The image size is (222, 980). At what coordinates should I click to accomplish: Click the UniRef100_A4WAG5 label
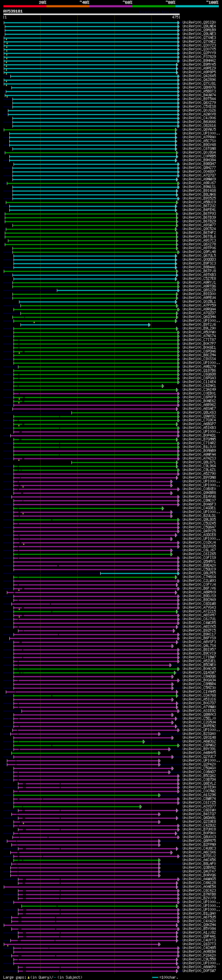tap(199, 879)
